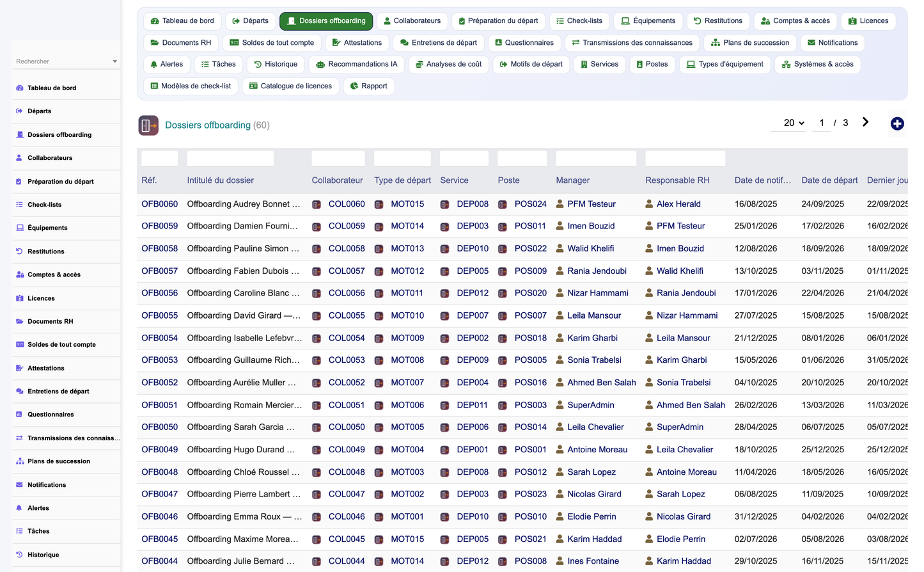Click collaborator icon beside COL0050
Image resolution: width=924 pixels, height=572 pixels.
[317, 427]
